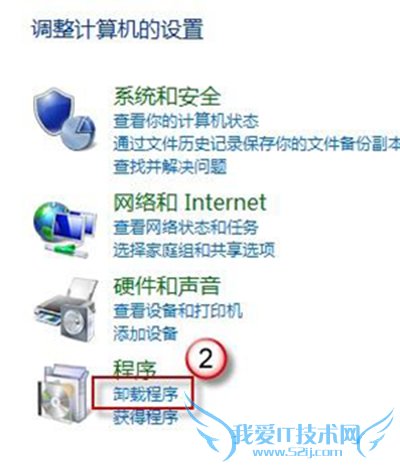Open the 系统和安全 category heading
The width and height of the screenshot is (400, 467).
[x=167, y=97]
